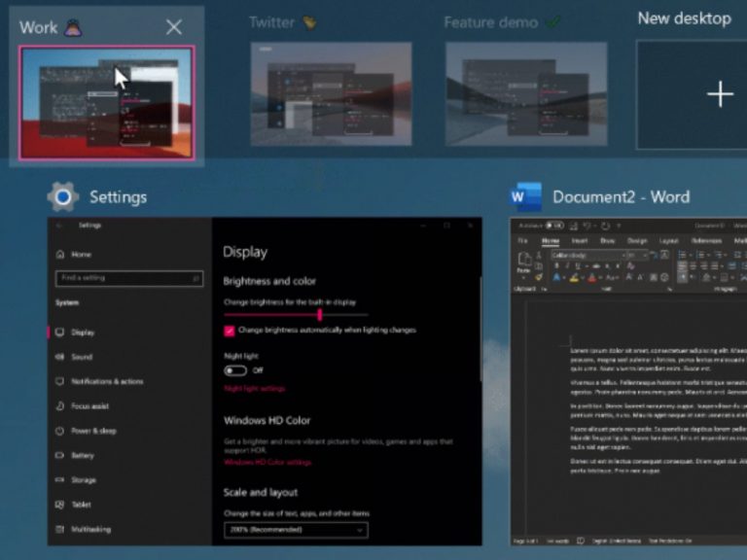Open the scale percentage dropdown in Settings

(x=296, y=530)
